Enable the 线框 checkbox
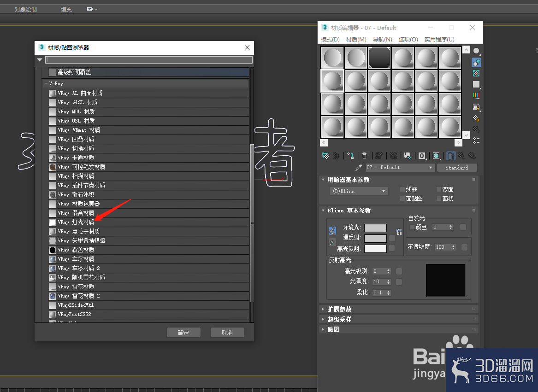This screenshot has height=392, width=538. 402,189
